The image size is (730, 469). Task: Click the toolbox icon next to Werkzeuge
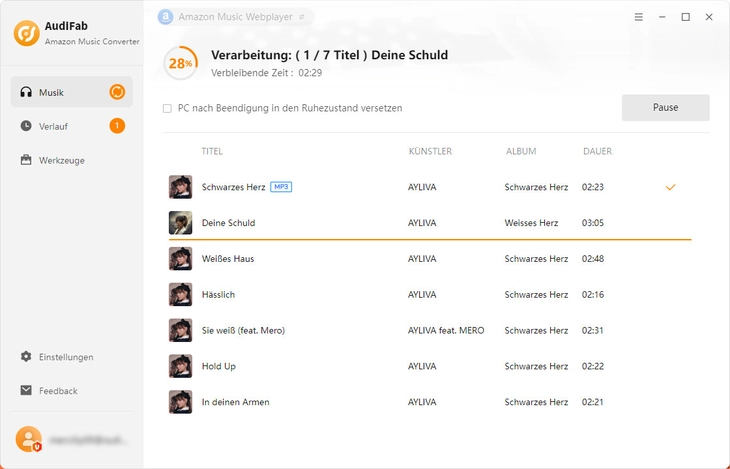[x=26, y=160]
